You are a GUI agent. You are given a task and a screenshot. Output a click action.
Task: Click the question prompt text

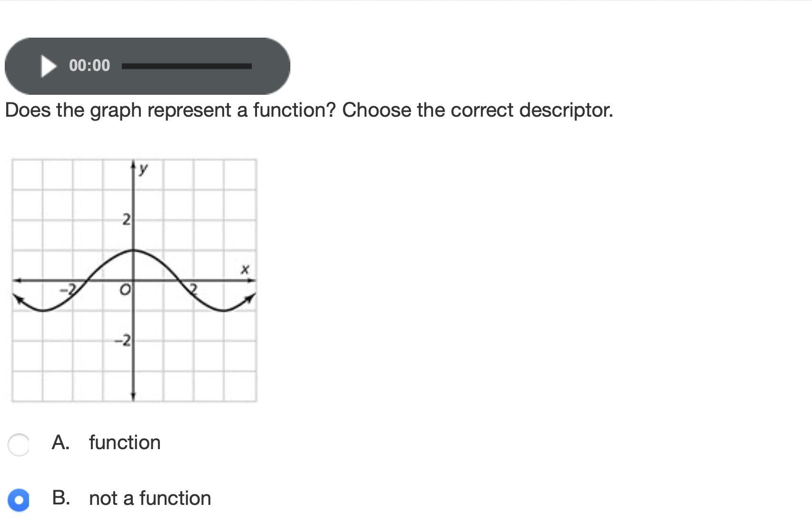pos(309,110)
